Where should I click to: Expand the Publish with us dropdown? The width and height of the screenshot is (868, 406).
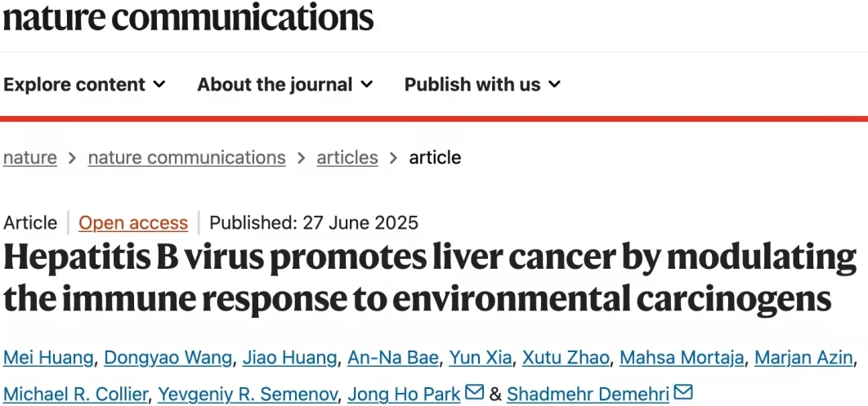pos(482,84)
